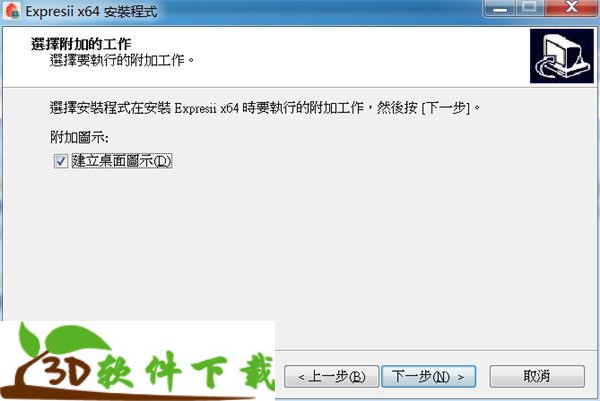600x401 pixels.
Task: Continue with 下一步(N) button
Action: (x=429, y=377)
